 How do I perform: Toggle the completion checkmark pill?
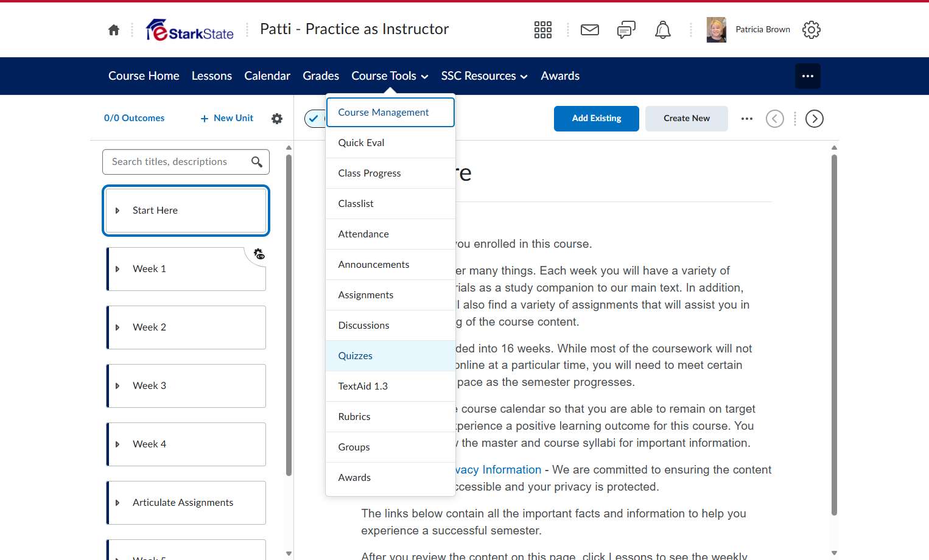coord(315,119)
